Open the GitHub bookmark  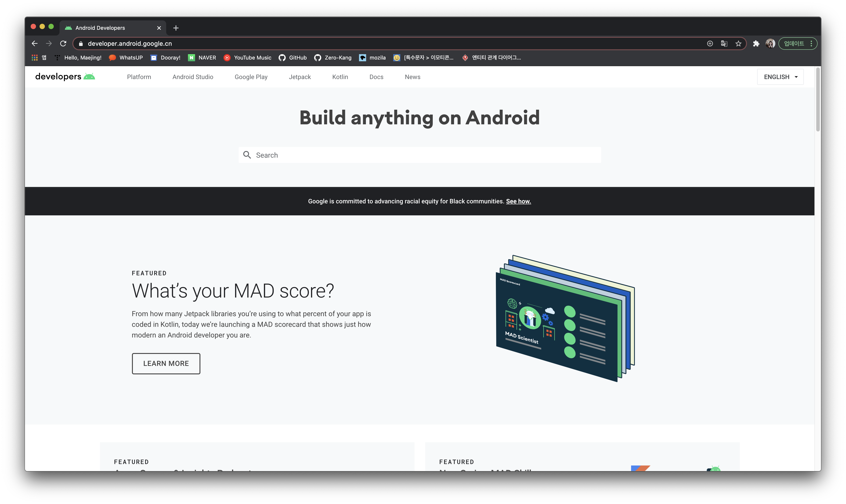click(x=293, y=58)
